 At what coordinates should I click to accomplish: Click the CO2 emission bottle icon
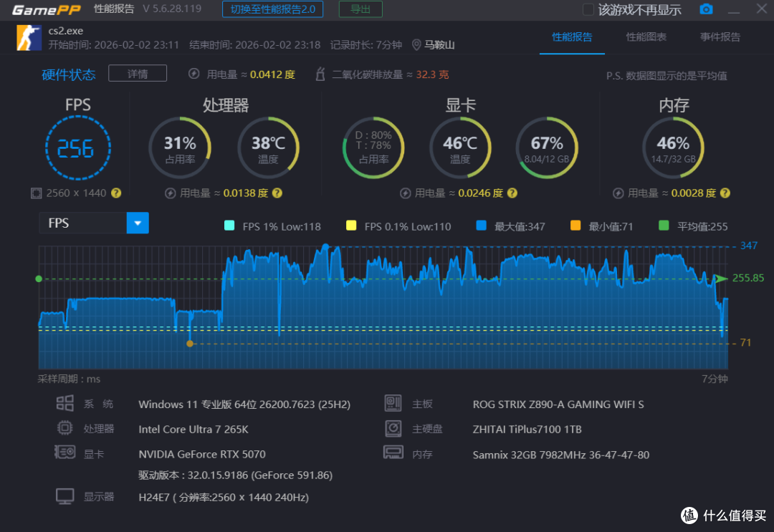(x=320, y=74)
